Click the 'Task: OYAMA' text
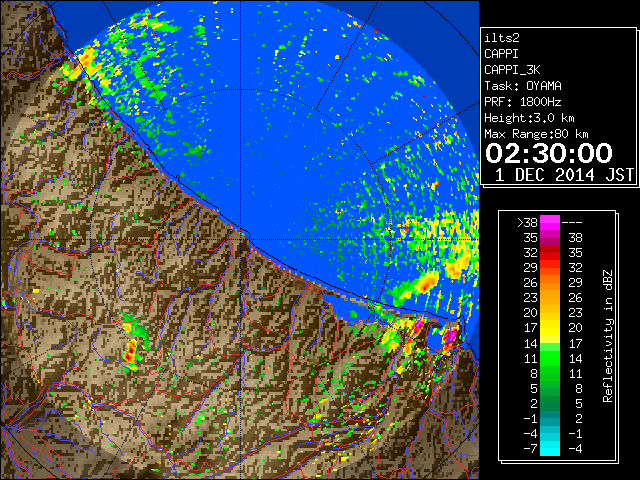The height and width of the screenshot is (480, 640). click(523, 86)
